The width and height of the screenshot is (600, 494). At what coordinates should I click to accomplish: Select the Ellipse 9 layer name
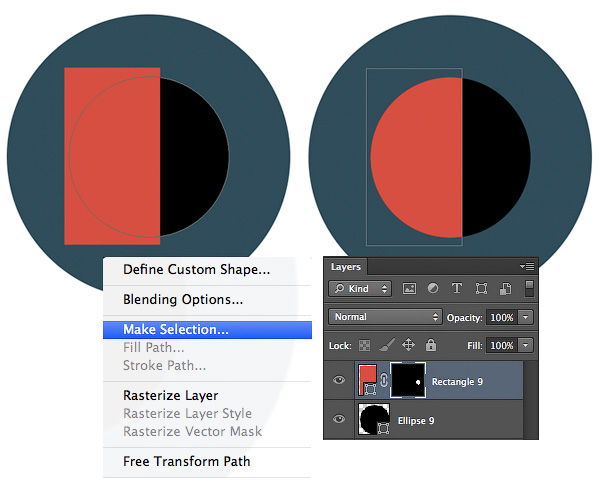point(416,421)
